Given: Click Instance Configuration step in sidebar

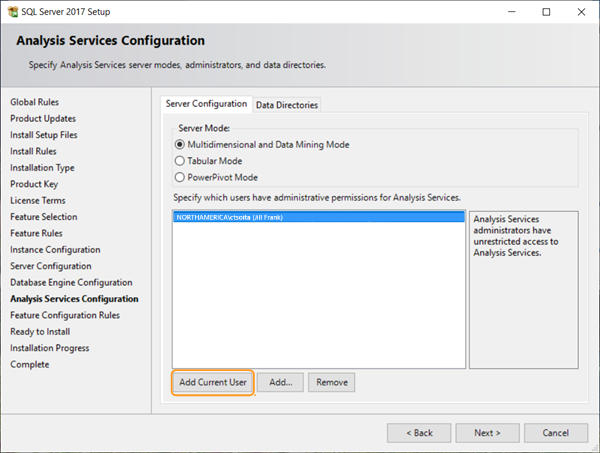Looking at the screenshot, I should [55, 250].
